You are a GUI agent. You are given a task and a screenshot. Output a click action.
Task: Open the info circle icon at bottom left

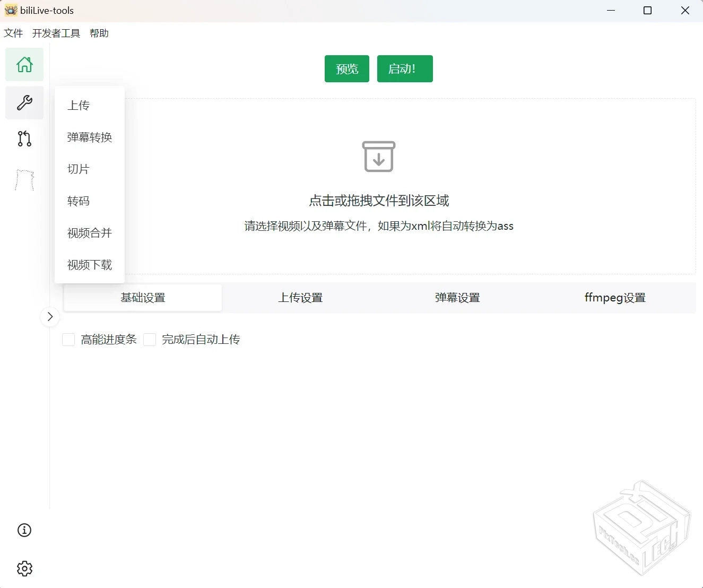point(24,530)
